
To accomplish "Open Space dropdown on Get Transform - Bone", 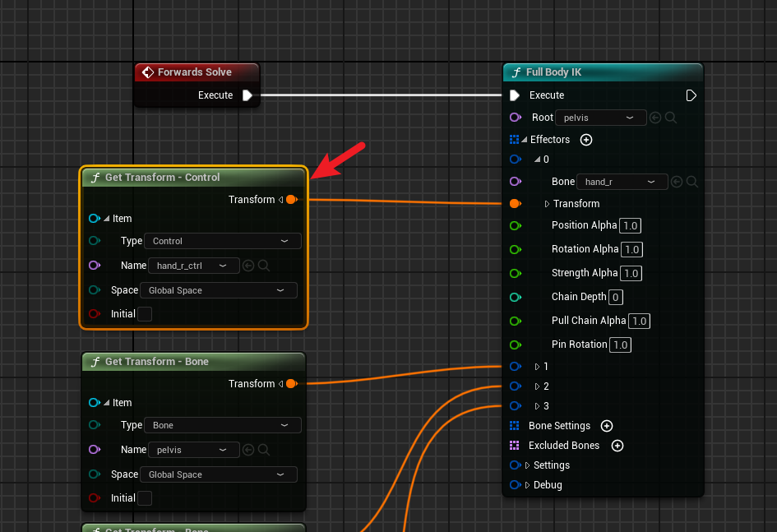I will tap(219, 474).
